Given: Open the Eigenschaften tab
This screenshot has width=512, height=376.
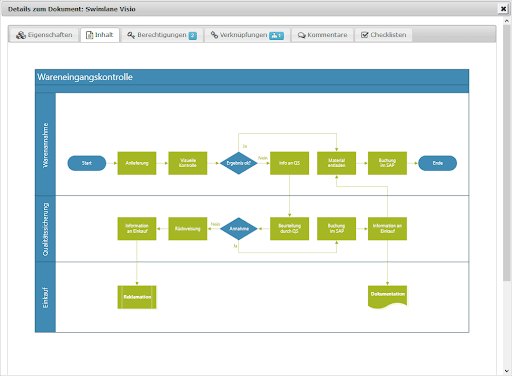Looking at the screenshot, I should (x=44, y=35).
